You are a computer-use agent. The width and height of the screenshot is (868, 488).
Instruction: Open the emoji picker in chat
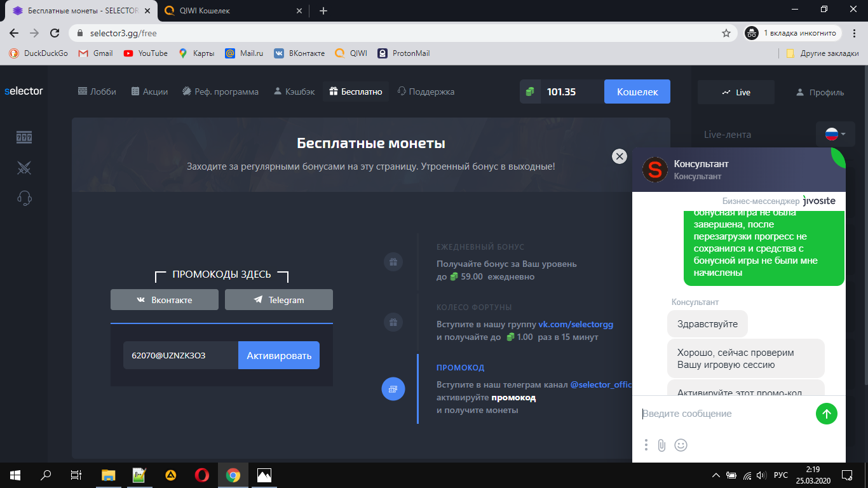[x=681, y=445]
